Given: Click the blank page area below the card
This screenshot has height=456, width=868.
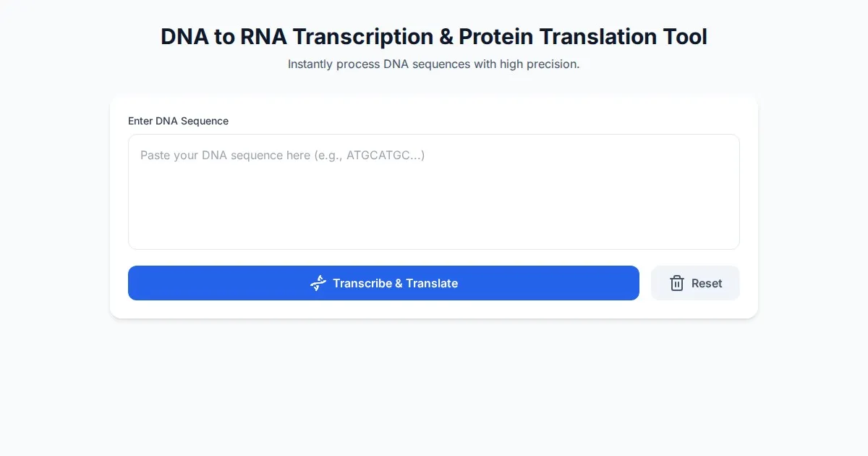Looking at the screenshot, I should click(x=434, y=391).
